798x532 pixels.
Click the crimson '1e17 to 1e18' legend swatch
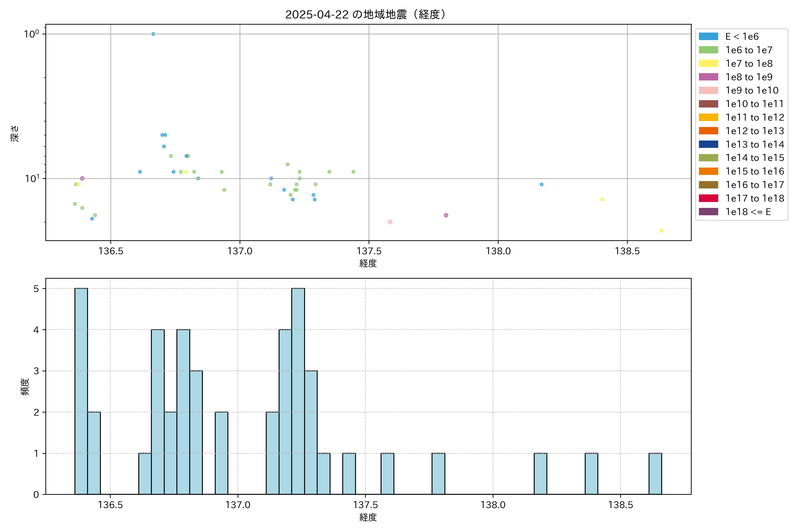point(708,198)
